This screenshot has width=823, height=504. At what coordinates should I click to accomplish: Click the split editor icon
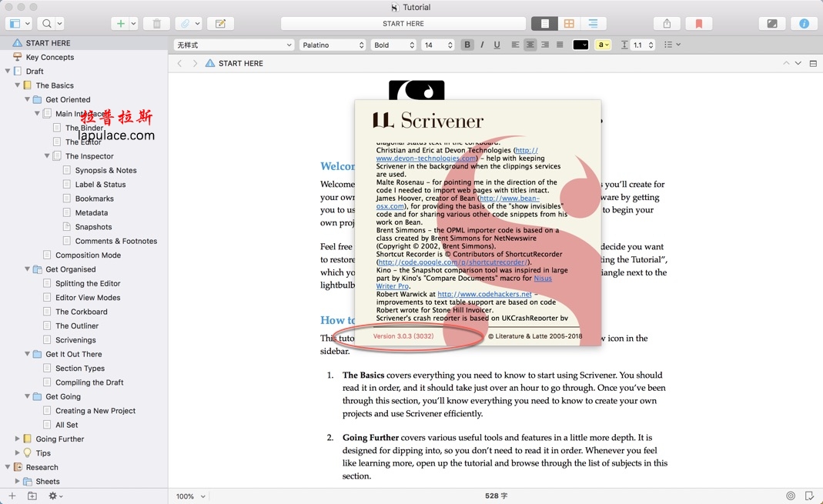click(x=813, y=63)
